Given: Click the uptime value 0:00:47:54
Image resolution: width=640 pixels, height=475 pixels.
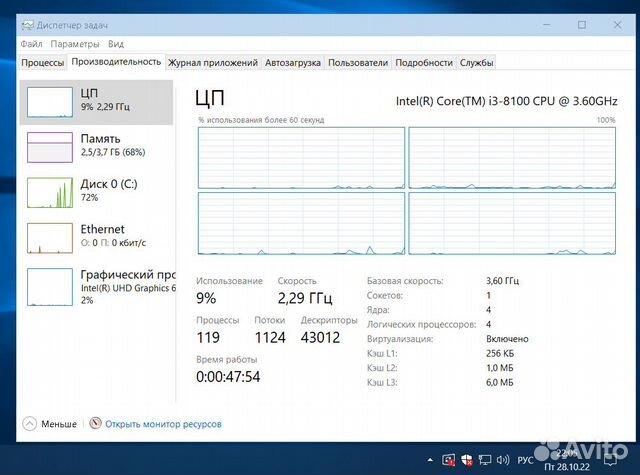Looking at the screenshot, I should (x=228, y=377).
